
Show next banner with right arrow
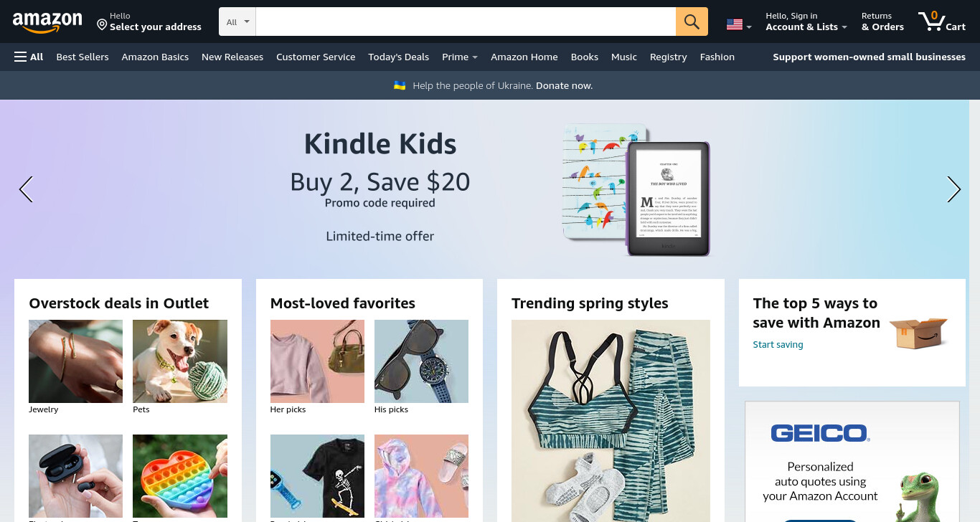[x=953, y=189]
